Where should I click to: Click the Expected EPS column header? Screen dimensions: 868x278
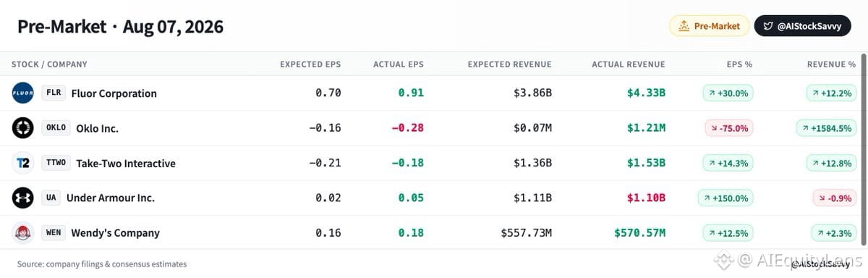pyautogui.click(x=310, y=64)
